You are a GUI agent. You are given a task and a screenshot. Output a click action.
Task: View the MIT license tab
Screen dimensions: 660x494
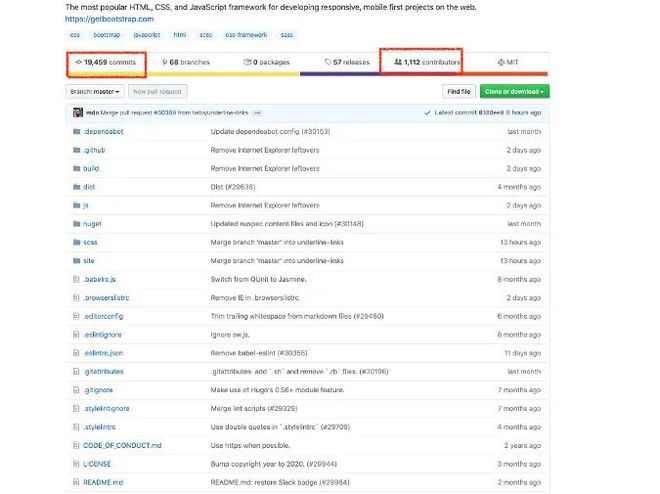pos(508,62)
